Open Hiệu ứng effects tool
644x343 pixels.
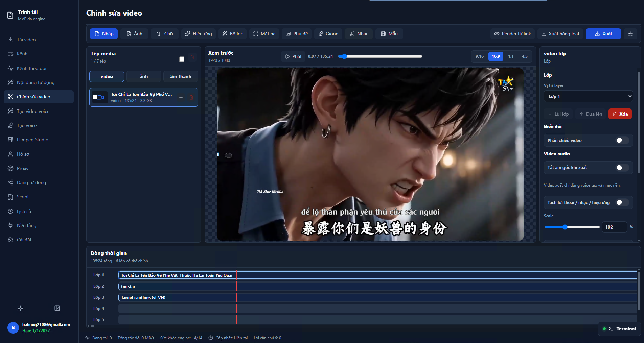point(199,34)
